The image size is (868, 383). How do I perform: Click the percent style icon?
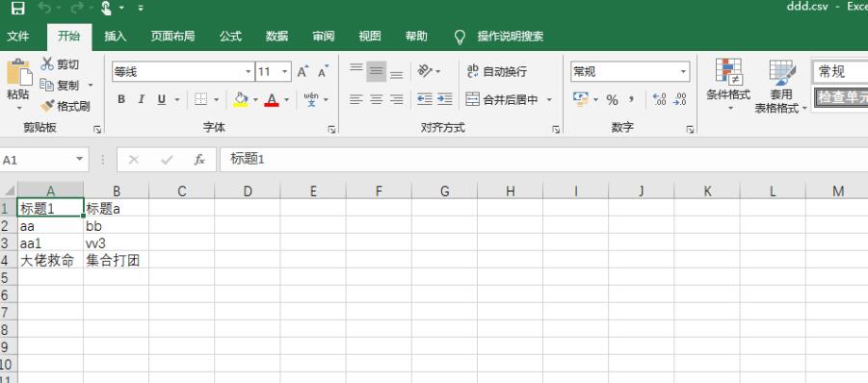pyautogui.click(x=612, y=100)
